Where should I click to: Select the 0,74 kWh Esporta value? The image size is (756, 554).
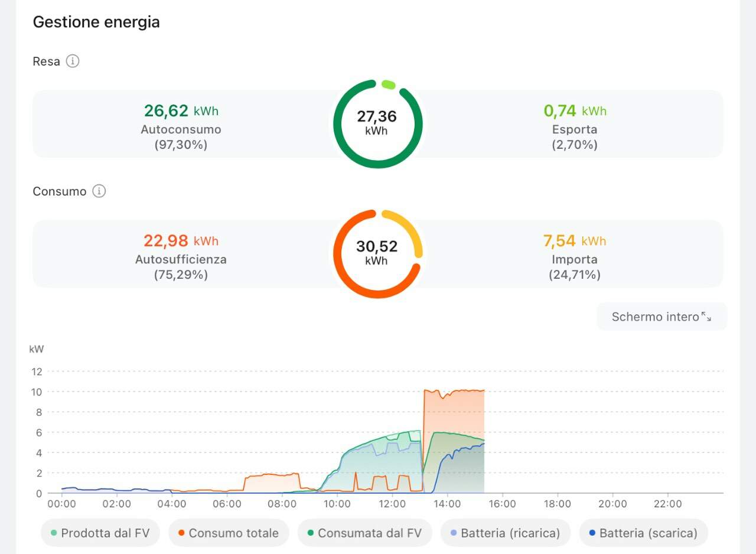click(575, 110)
